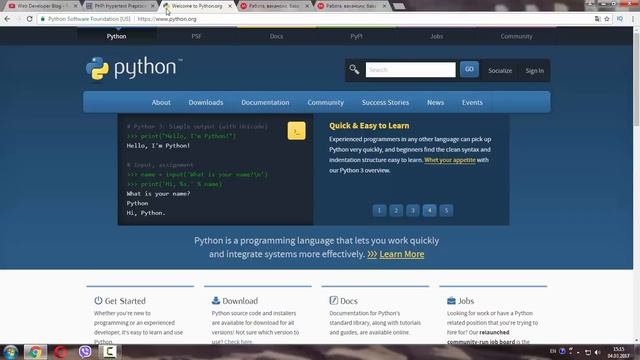640x360 pixels.
Task: Switch to the PHP Hypertext Preprocessor tab
Action: [120, 6]
